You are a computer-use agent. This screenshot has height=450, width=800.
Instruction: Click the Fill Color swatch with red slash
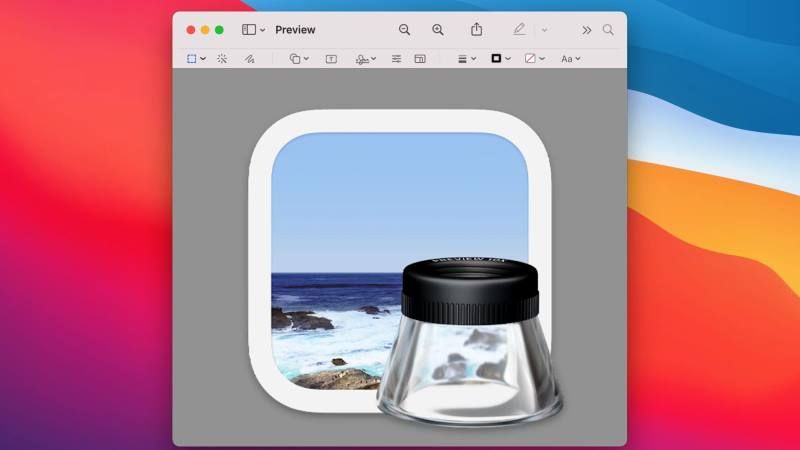click(x=530, y=58)
